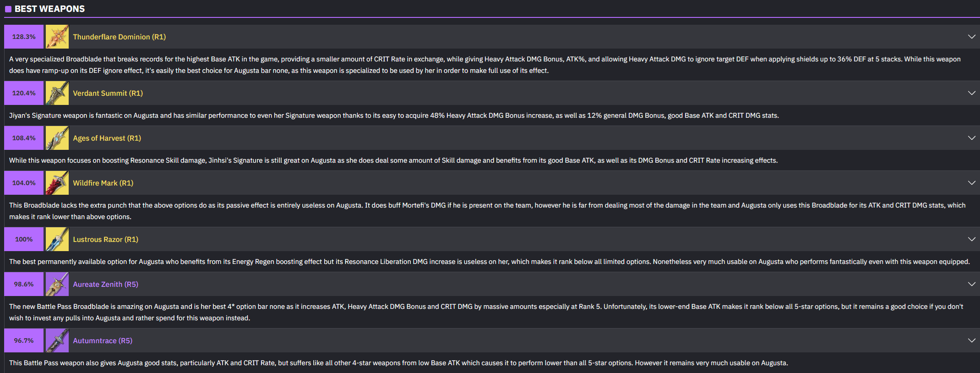Open the Lustrous Razor (R1) title

(105, 239)
